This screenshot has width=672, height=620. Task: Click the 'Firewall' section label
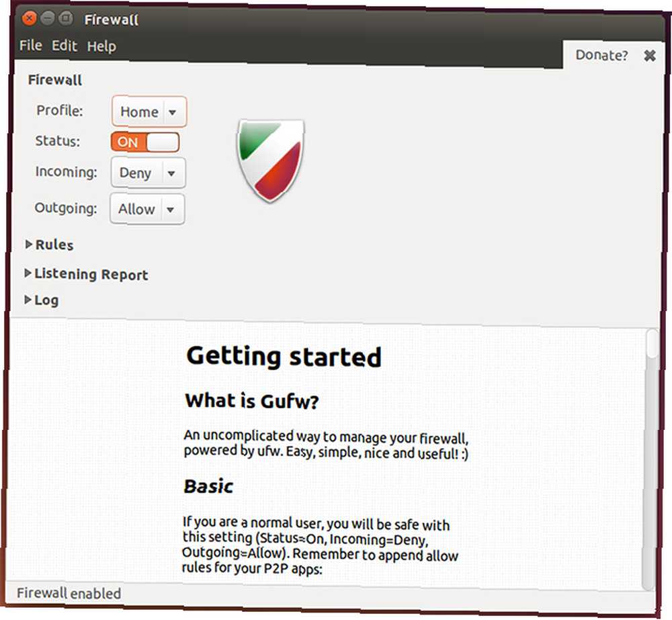[x=55, y=80]
